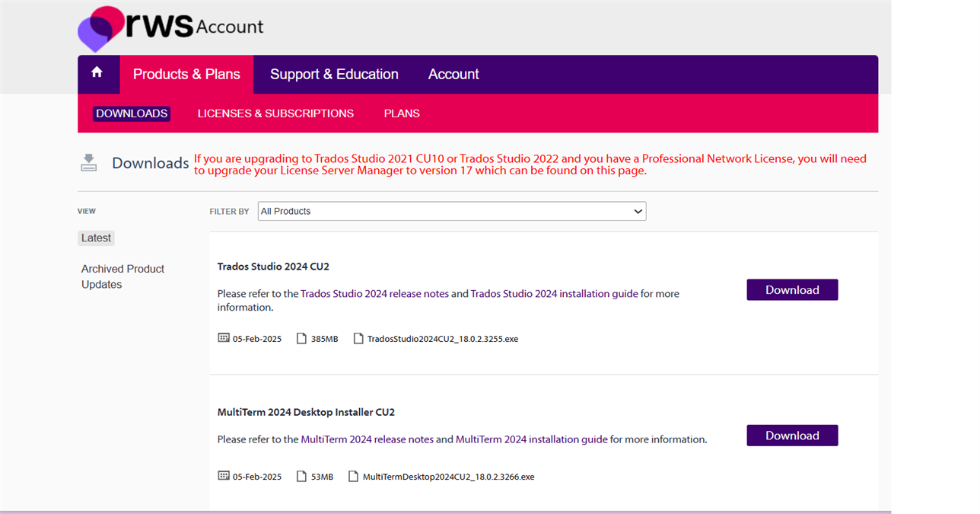Open the All Products filter dropdown
The height and width of the screenshot is (514, 980).
(452, 211)
